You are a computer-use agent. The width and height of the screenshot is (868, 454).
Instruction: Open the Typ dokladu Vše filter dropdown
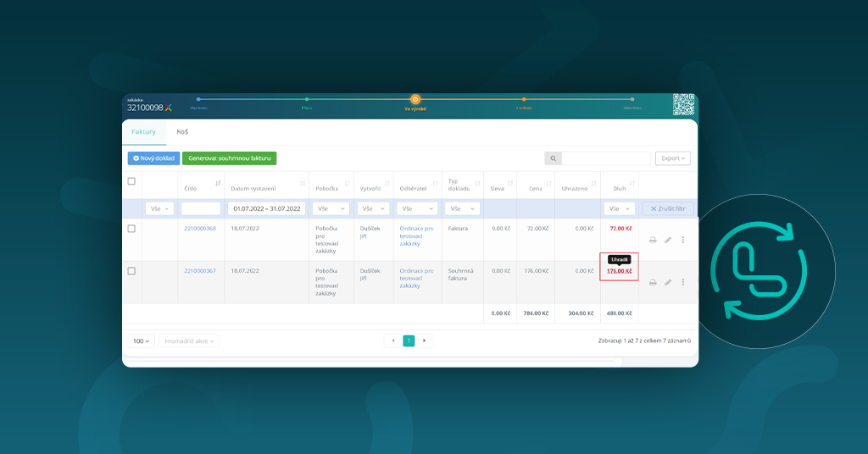[x=462, y=208]
